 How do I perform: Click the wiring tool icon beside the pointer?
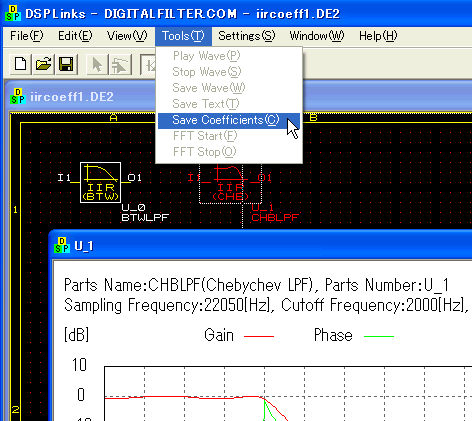click(120, 64)
